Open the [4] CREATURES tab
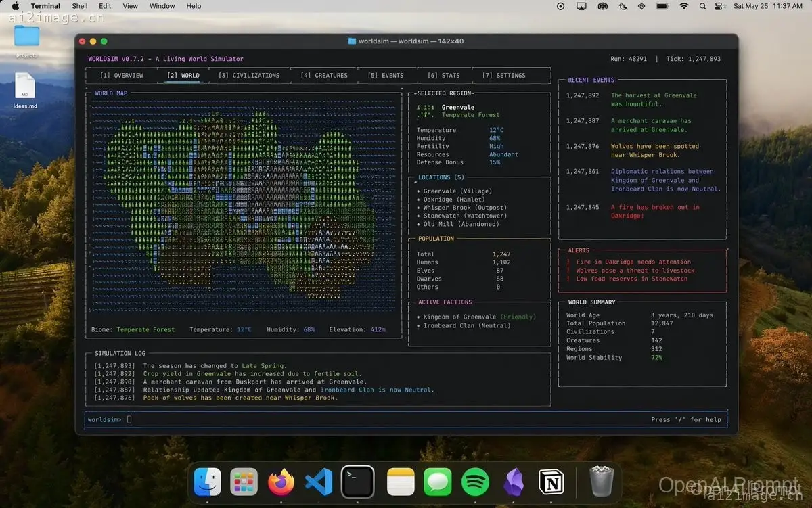The height and width of the screenshot is (508, 812). click(x=324, y=76)
